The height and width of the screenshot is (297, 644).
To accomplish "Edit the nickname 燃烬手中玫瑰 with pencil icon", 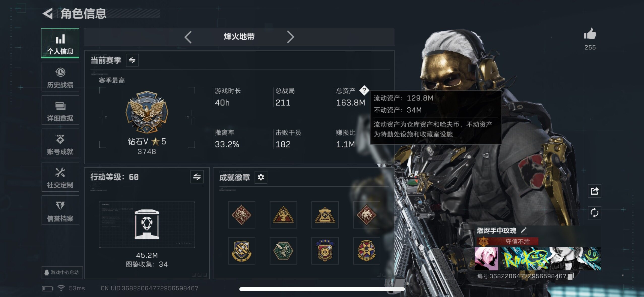I will click(x=524, y=230).
